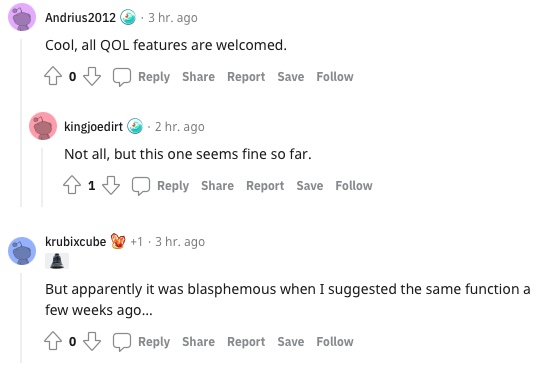Screen dimensions: 556x365
Task: Save kingjoedirt's reply
Action: coord(310,186)
